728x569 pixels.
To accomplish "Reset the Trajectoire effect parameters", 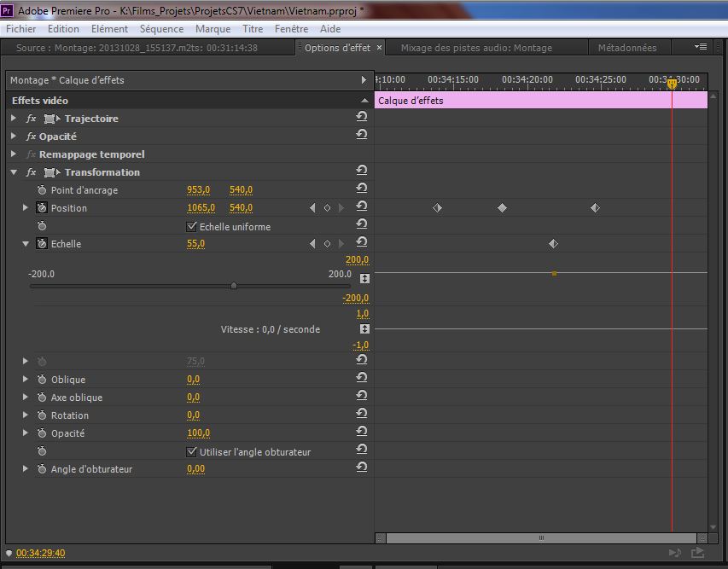I will (x=362, y=118).
